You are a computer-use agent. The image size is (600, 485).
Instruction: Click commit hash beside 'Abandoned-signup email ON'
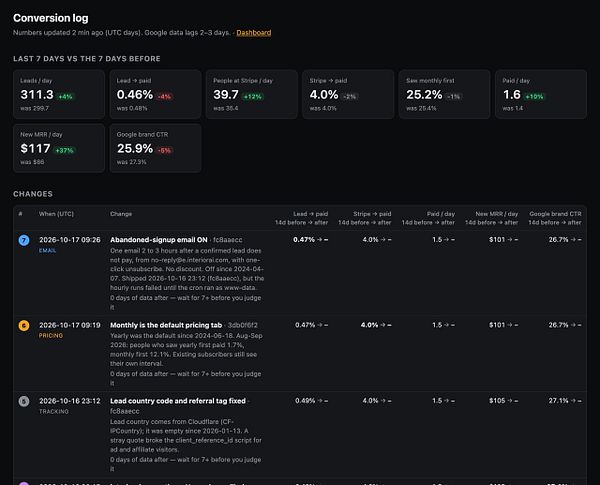click(228, 240)
